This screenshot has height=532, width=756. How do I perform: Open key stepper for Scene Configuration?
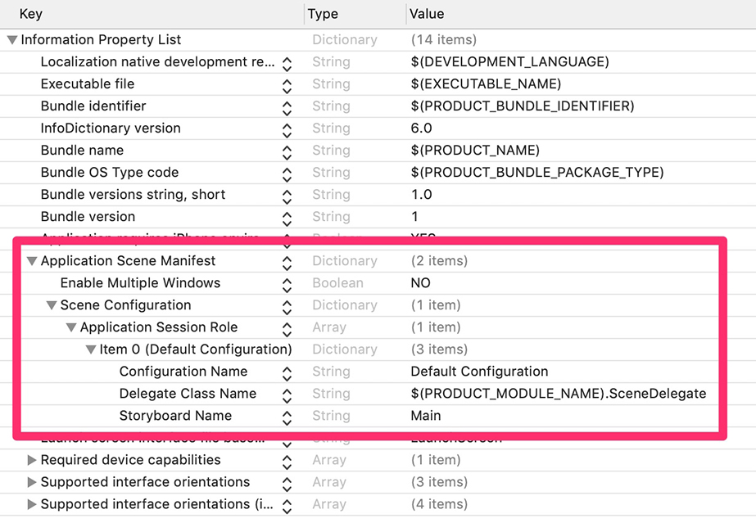pos(287,308)
